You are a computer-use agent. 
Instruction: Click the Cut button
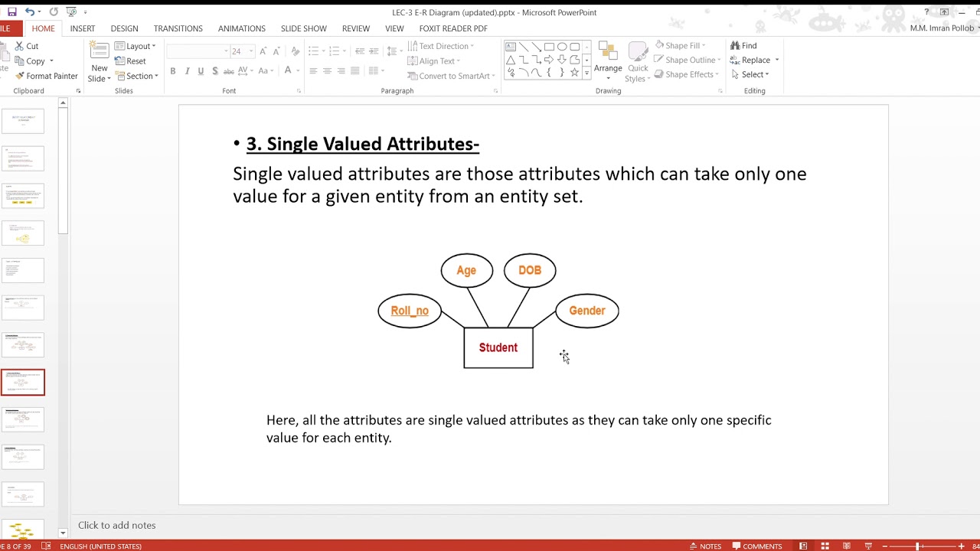coord(27,46)
